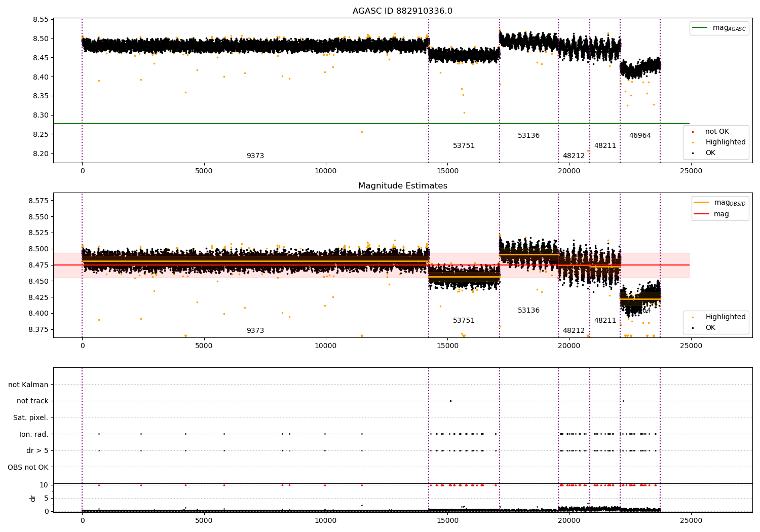Click obsid label '9373' in the top plot
Screen dimensions: 760x532
tap(255, 156)
